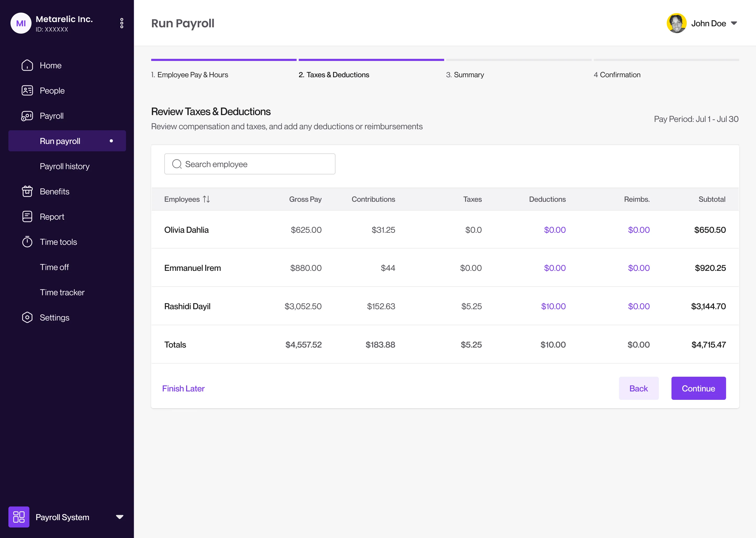Click employee name Rashidi Dayil
The height and width of the screenshot is (538, 756).
pos(187,306)
